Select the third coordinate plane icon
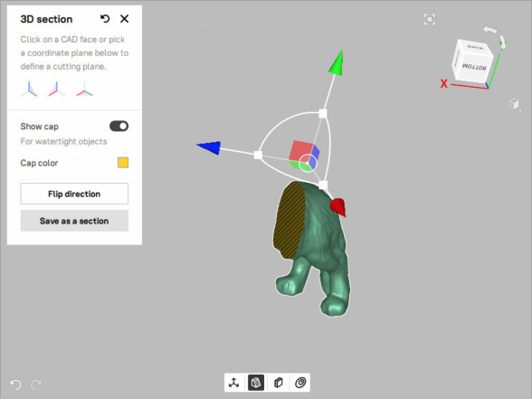 pos(84,90)
